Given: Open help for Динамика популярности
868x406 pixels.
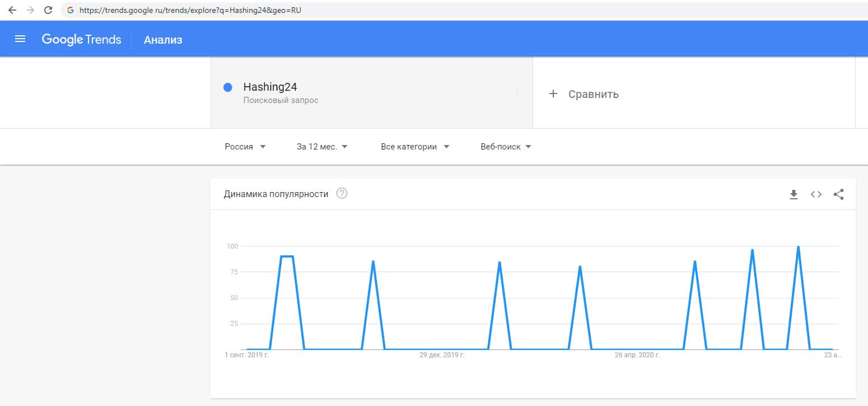Looking at the screenshot, I should [x=342, y=194].
